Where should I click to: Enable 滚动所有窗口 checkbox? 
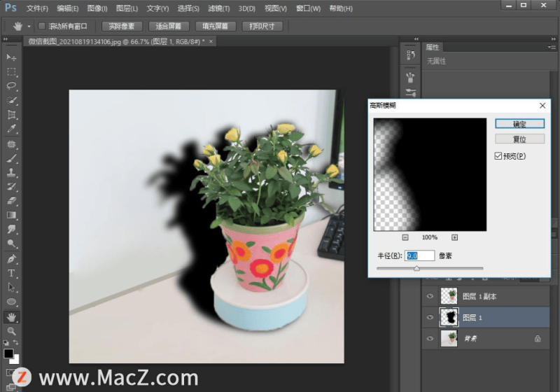(x=41, y=27)
